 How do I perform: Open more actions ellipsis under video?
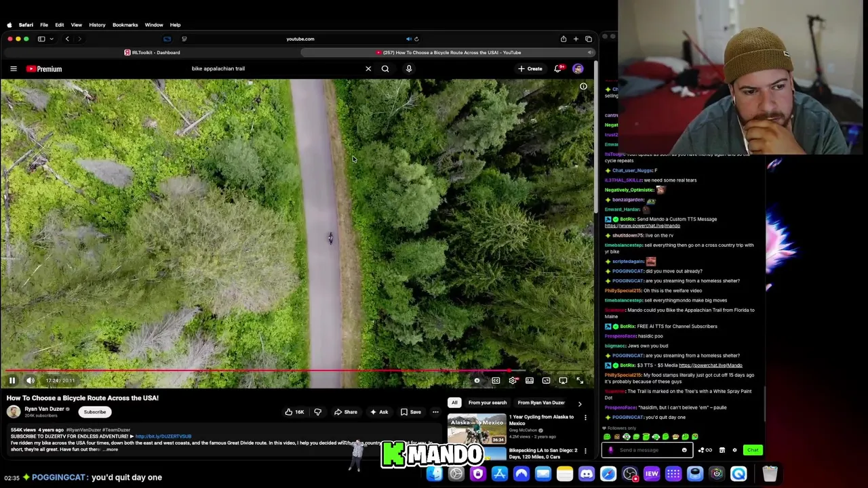pyautogui.click(x=435, y=412)
